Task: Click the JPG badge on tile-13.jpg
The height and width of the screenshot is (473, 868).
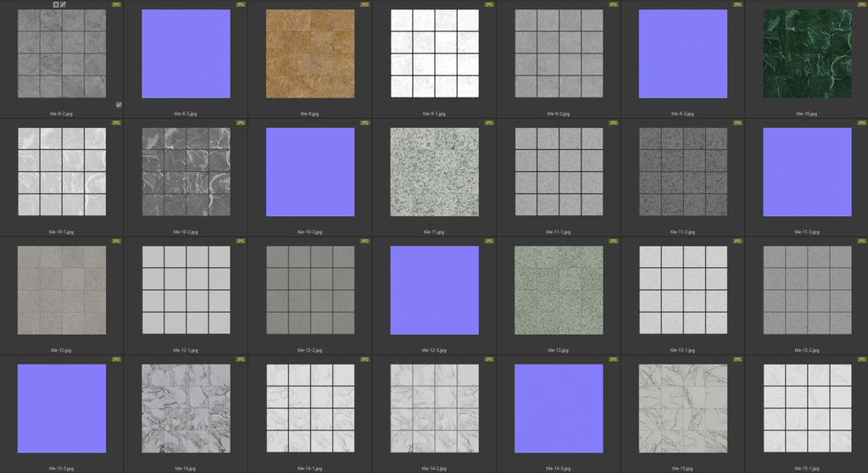Action: [613, 242]
